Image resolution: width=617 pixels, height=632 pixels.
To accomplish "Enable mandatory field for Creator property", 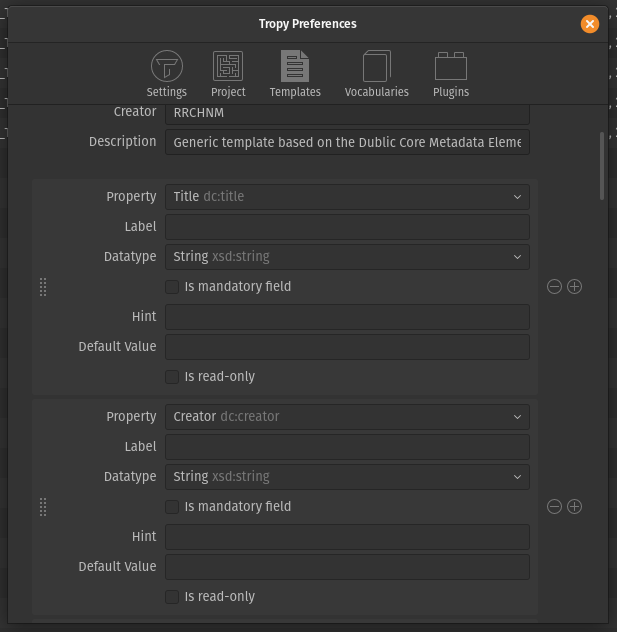I will pyautogui.click(x=172, y=507).
